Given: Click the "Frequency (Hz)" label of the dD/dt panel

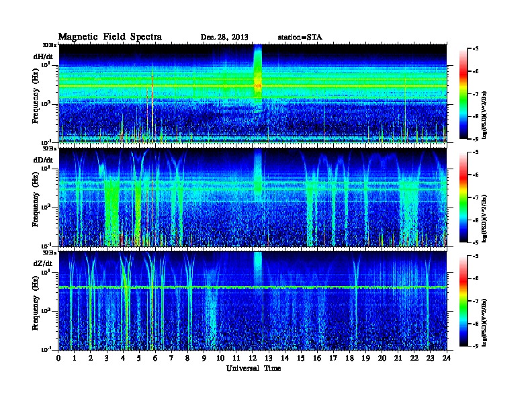Looking at the screenshot, I should [36, 199].
